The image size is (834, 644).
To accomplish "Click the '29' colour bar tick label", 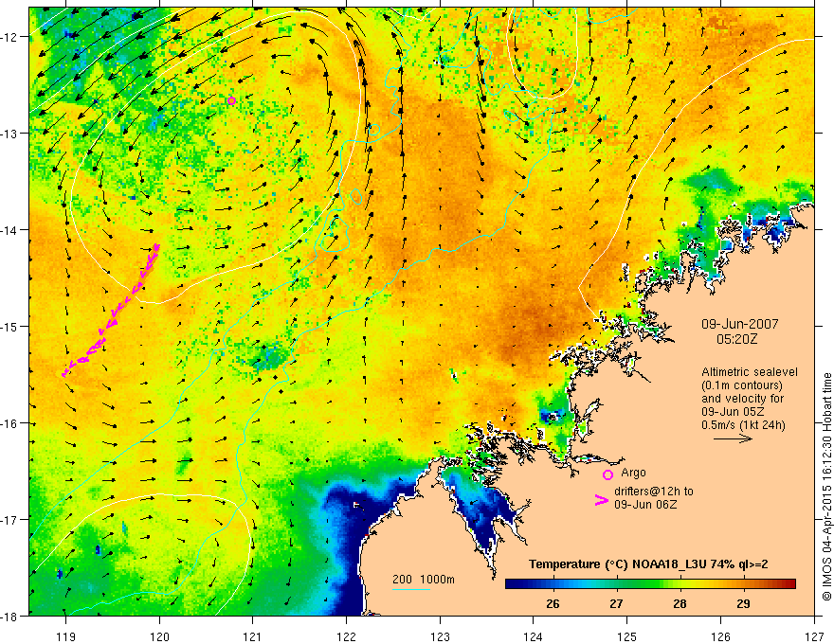I will 744,603.
